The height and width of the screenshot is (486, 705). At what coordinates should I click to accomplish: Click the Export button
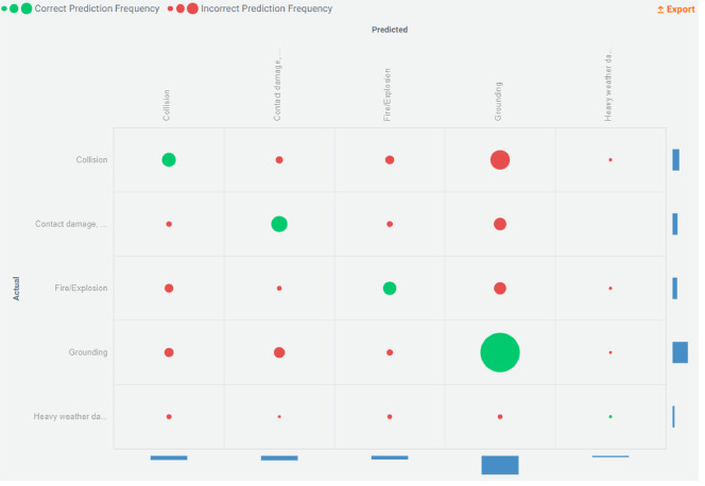[x=676, y=9]
